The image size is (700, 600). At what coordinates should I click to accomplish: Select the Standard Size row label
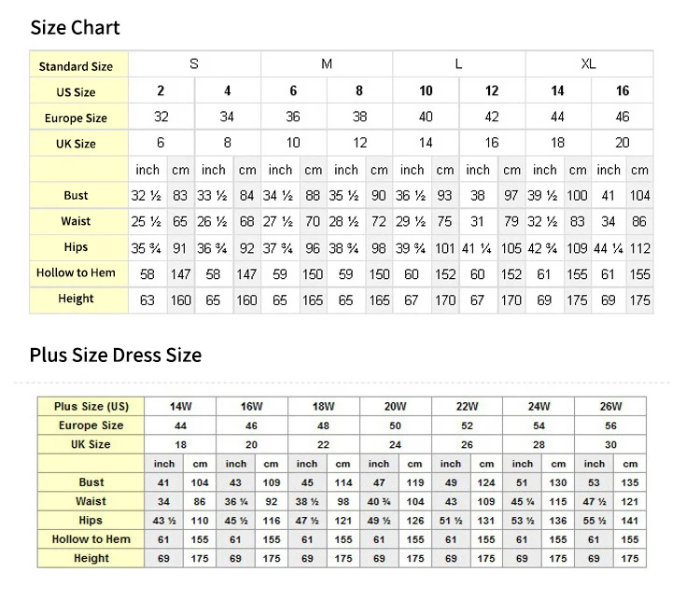pyautogui.click(x=77, y=66)
